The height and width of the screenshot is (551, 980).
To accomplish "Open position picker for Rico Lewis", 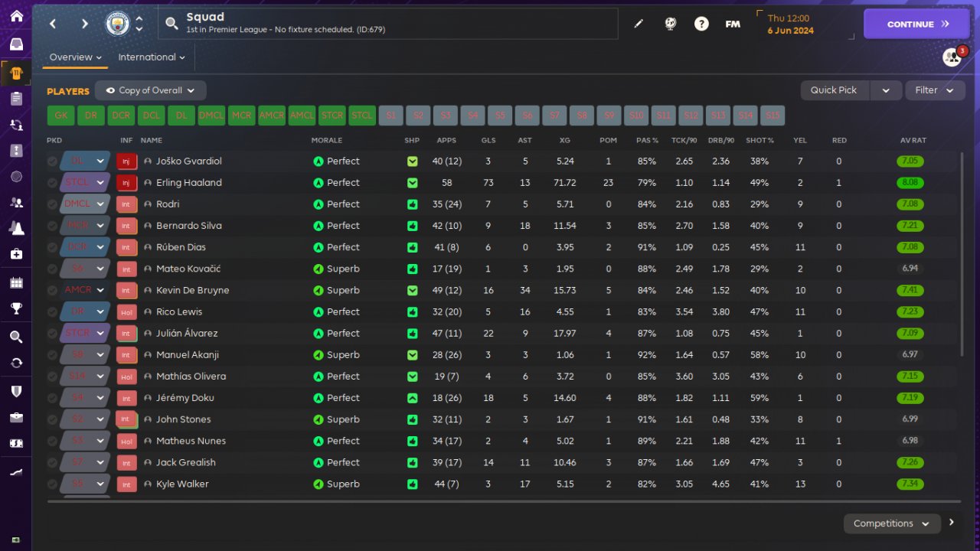I will (84, 312).
